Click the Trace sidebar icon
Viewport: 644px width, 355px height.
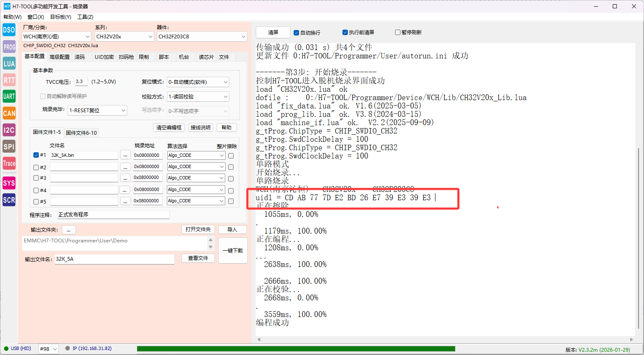[x=9, y=164]
